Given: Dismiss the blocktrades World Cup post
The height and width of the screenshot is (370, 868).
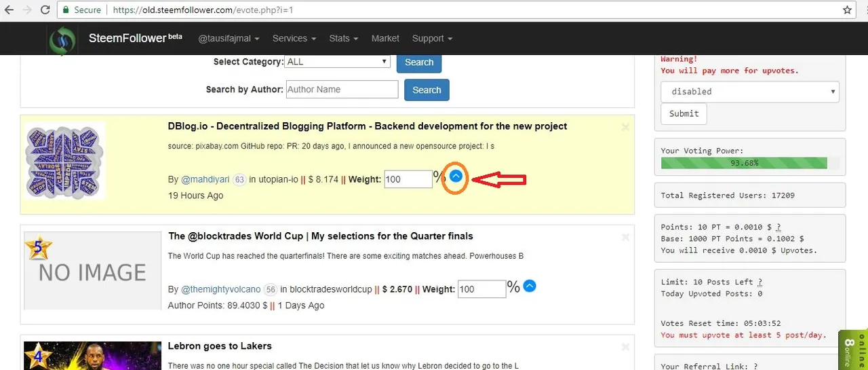Looking at the screenshot, I should click(625, 237).
